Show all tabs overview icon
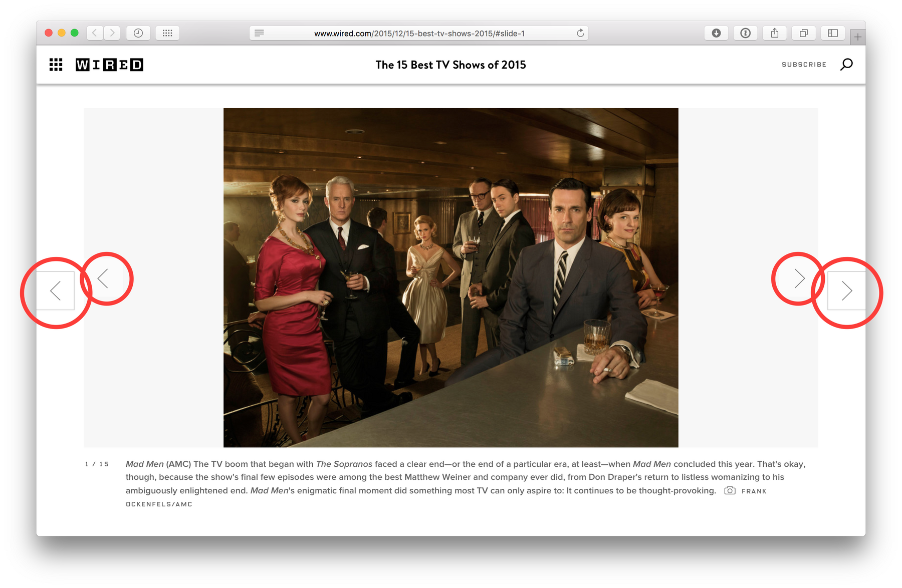902x588 pixels. (803, 33)
